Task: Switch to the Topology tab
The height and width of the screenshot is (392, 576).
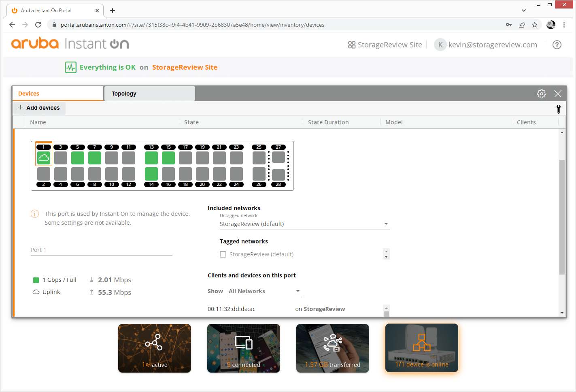Action: [150, 94]
